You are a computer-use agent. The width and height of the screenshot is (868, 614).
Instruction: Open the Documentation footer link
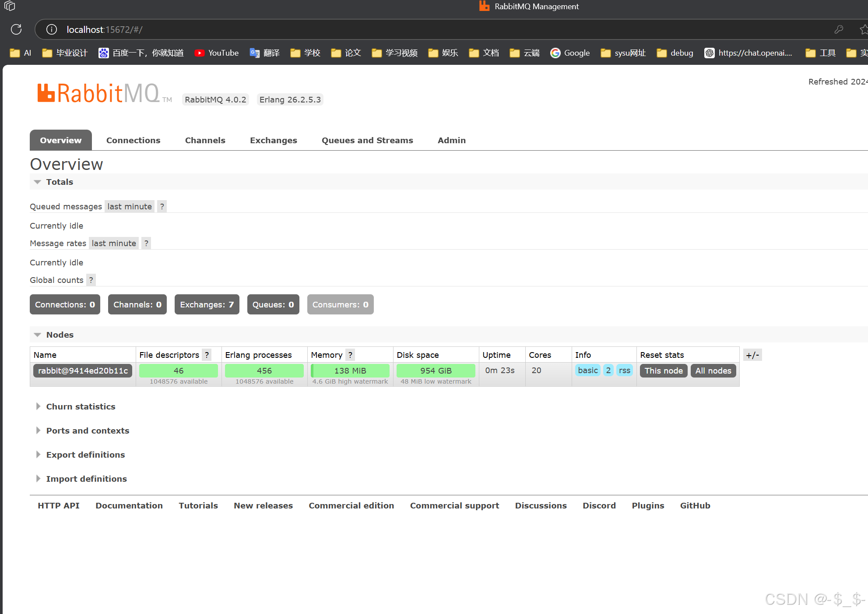coord(129,505)
